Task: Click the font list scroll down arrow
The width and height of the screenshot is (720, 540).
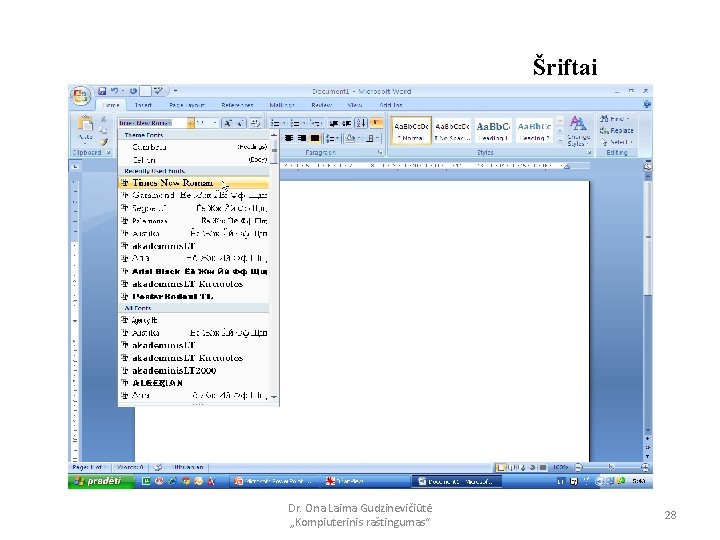Action: [274, 396]
